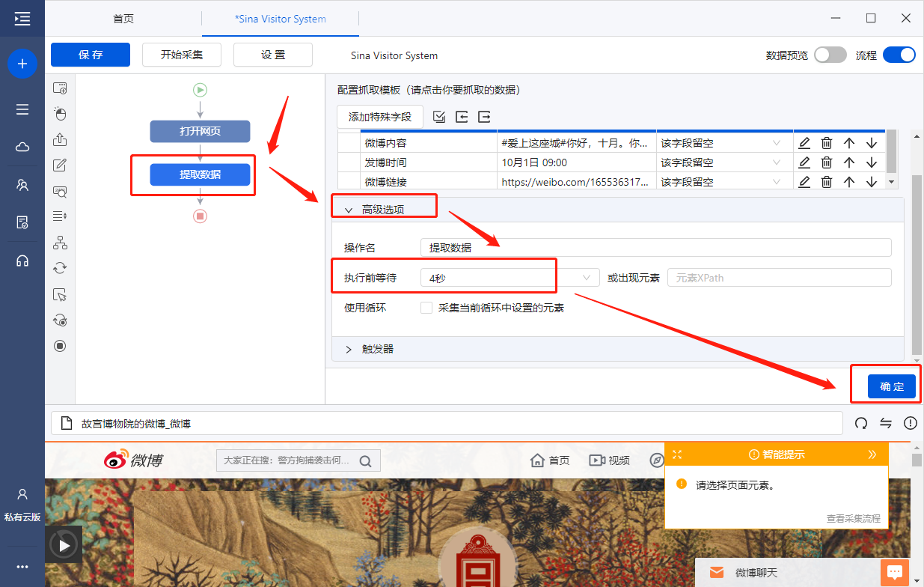
Task: Play the video on the Weibo banner
Action: point(64,545)
